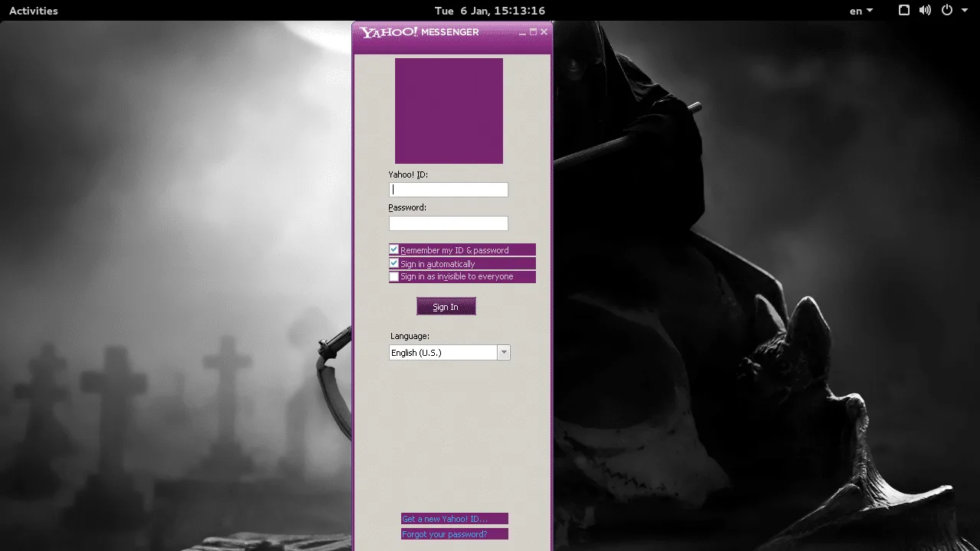980x551 pixels.
Task: Uncheck Sign in automatically
Action: pyautogui.click(x=394, y=263)
